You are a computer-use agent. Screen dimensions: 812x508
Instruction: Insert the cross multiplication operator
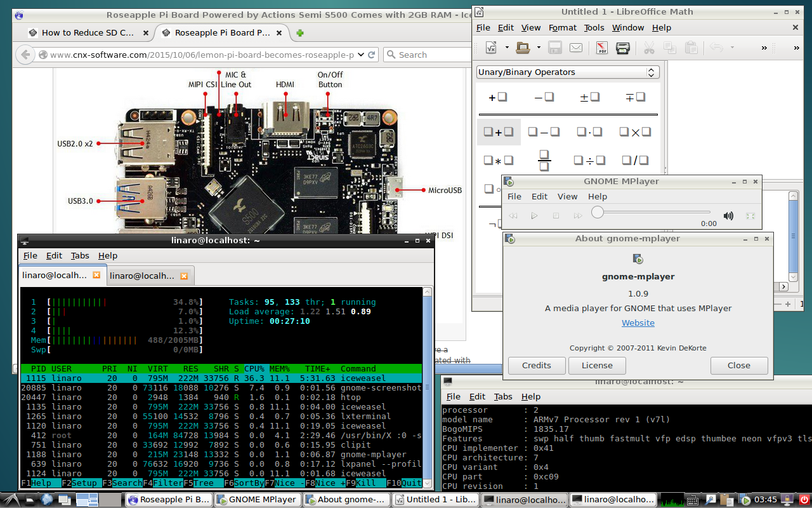pos(635,132)
